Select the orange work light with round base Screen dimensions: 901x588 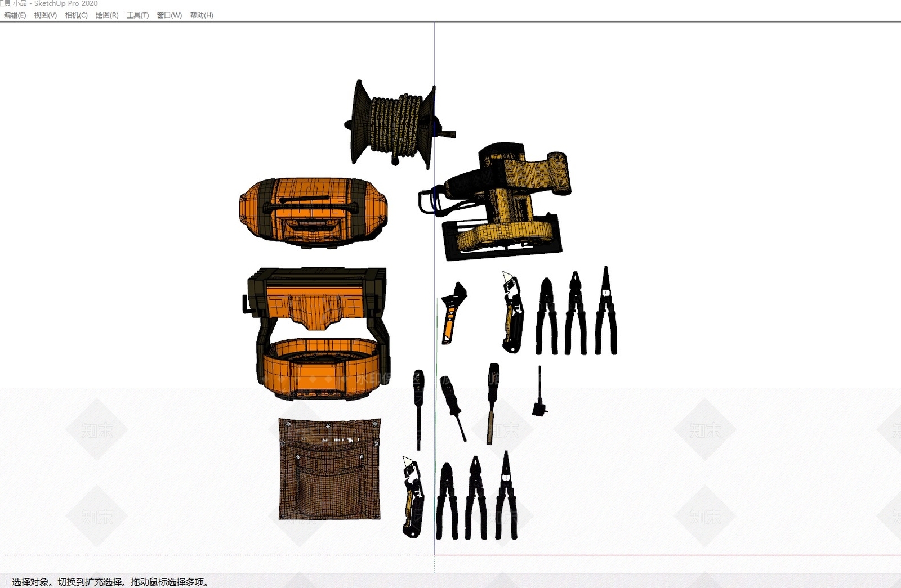316,334
